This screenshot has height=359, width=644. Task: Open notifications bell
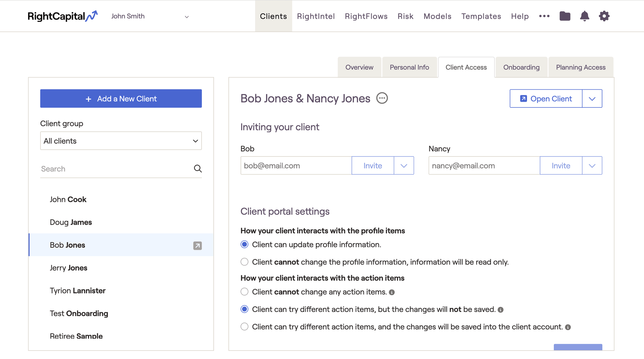[585, 16]
